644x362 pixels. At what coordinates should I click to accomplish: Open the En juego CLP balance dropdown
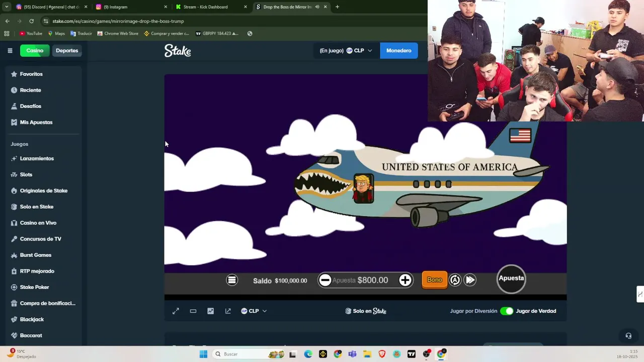point(346,50)
